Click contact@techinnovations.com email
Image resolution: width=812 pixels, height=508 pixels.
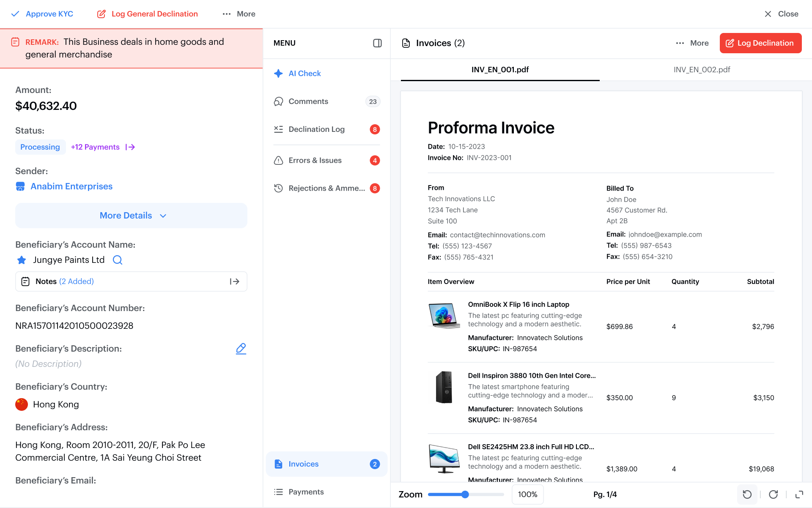[x=497, y=235]
